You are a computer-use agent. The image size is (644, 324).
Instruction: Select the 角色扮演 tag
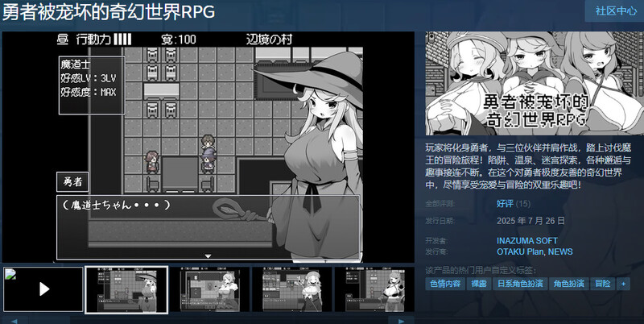[x=569, y=284]
